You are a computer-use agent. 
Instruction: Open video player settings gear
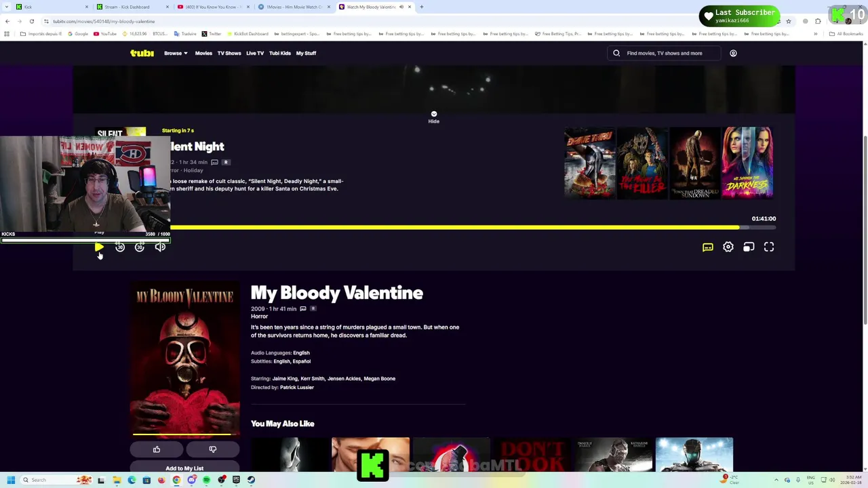click(728, 247)
